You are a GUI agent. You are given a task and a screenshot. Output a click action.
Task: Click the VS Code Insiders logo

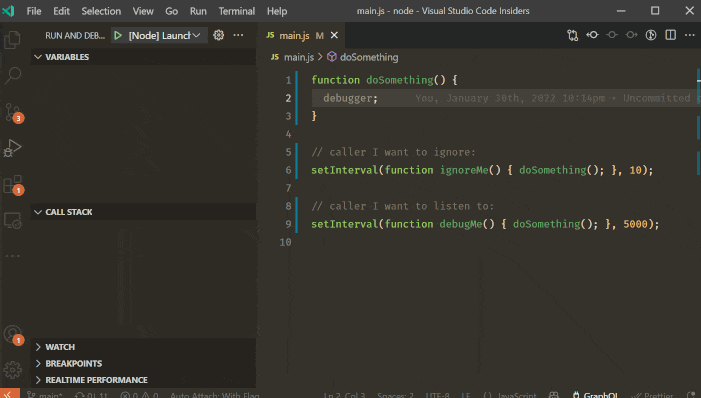click(8, 11)
